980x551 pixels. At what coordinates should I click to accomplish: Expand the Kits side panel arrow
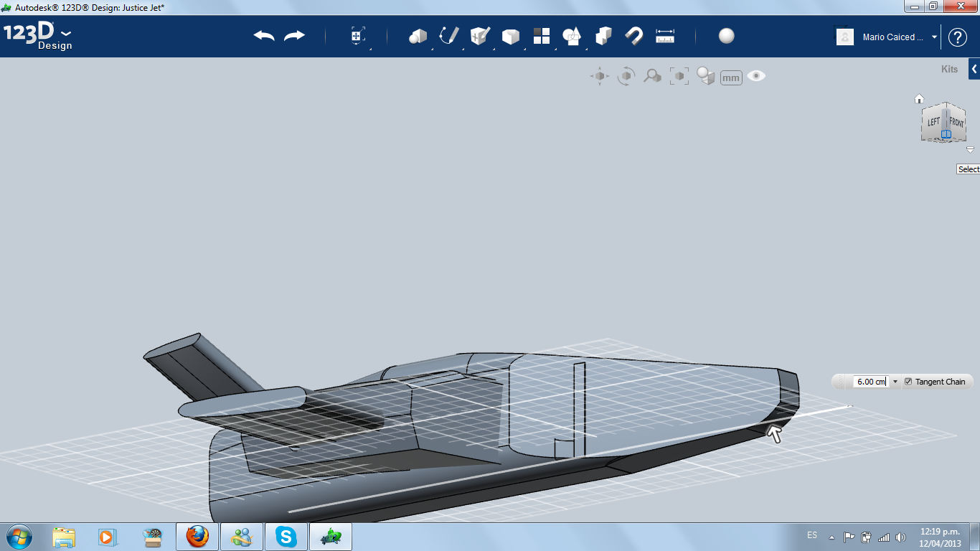point(974,69)
